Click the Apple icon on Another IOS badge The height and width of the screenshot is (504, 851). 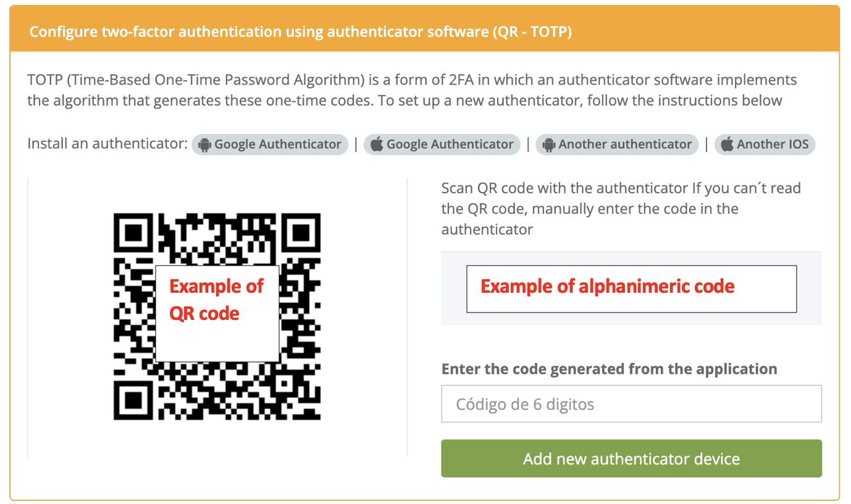click(x=727, y=145)
